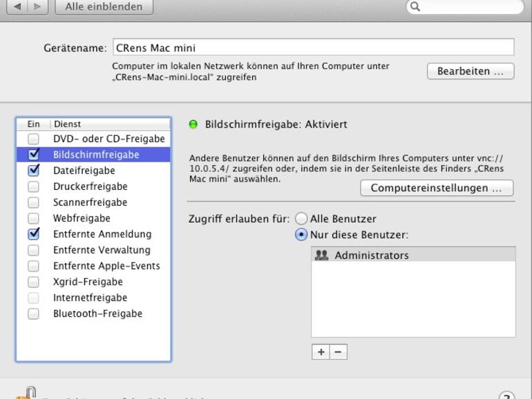This screenshot has height=399, width=532.
Task: Select the Bildschirmfreigabe service row
Action: tap(93, 155)
